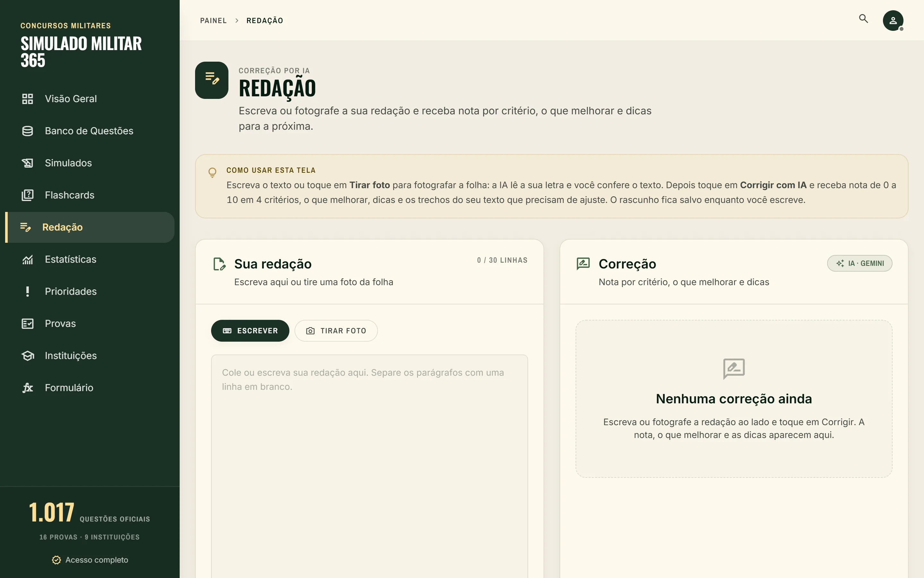This screenshot has width=924, height=578.
Task: Click the Acesso completo badge icon
Action: click(56, 560)
